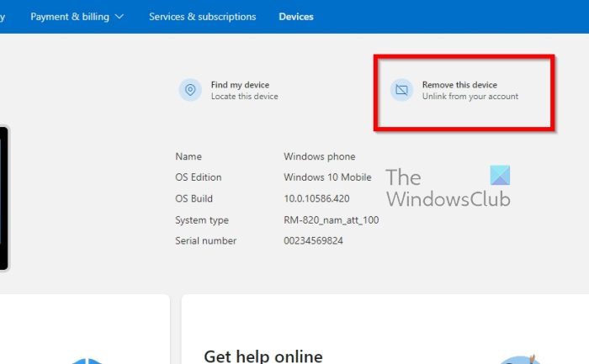Image resolution: width=589 pixels, height=364 pixels.
Task: Click Unlink from your account subtitle
Action: (x=470, y=97)
